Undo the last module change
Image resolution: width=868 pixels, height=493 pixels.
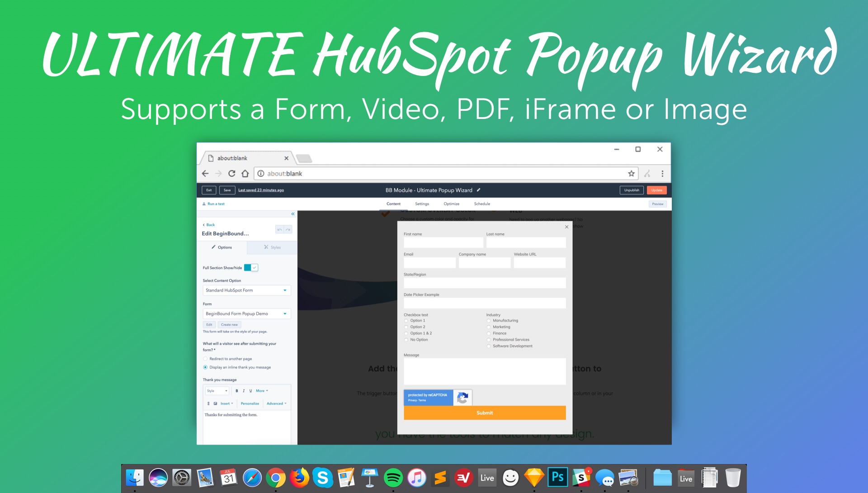[x=279, y=230]
